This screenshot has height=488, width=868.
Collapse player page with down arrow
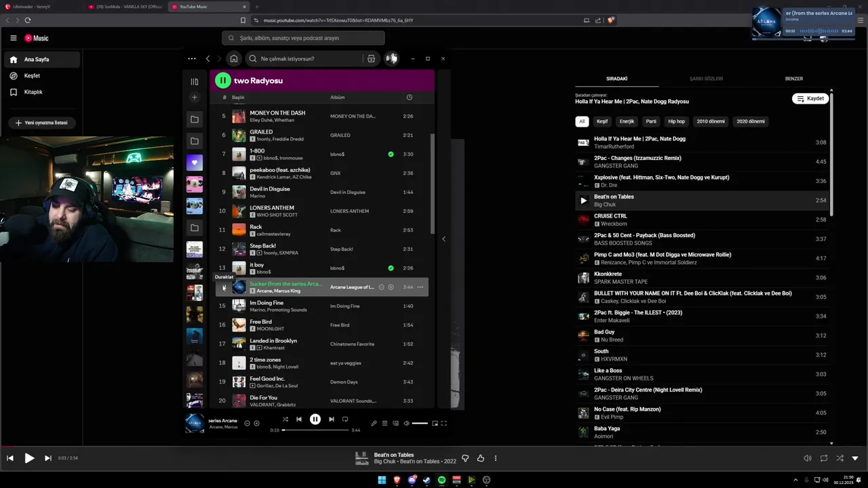coord(855,458)
